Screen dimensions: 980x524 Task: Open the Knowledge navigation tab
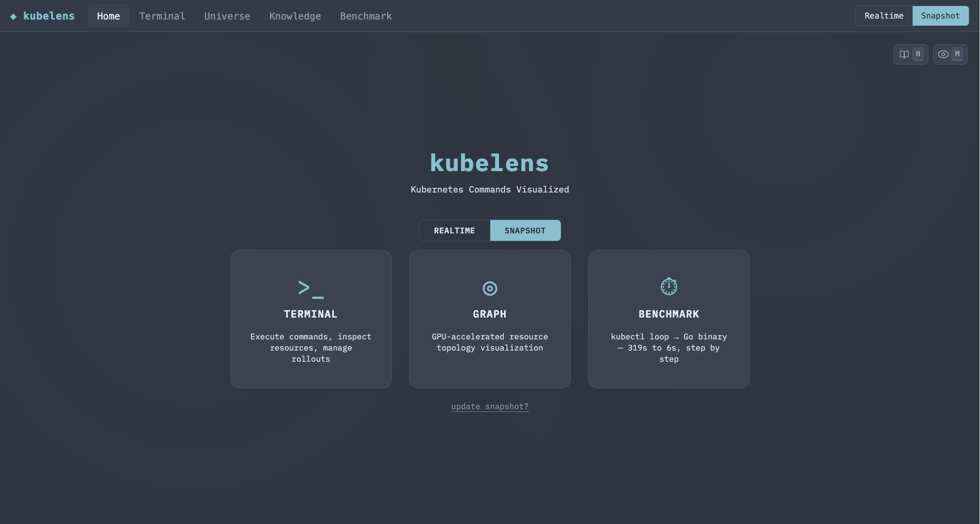pos(295,16)
